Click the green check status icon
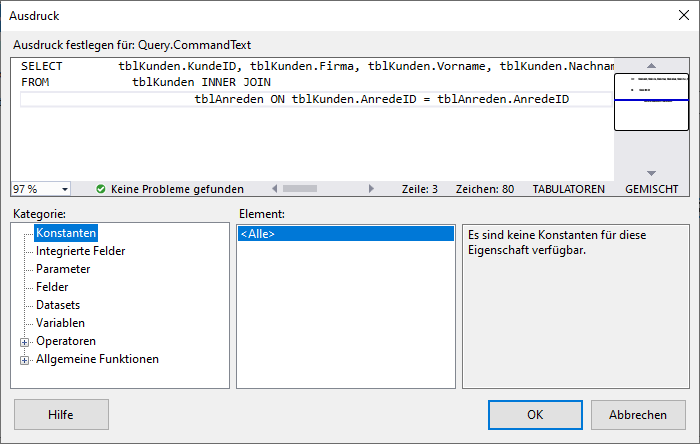 tap(101, 188)
